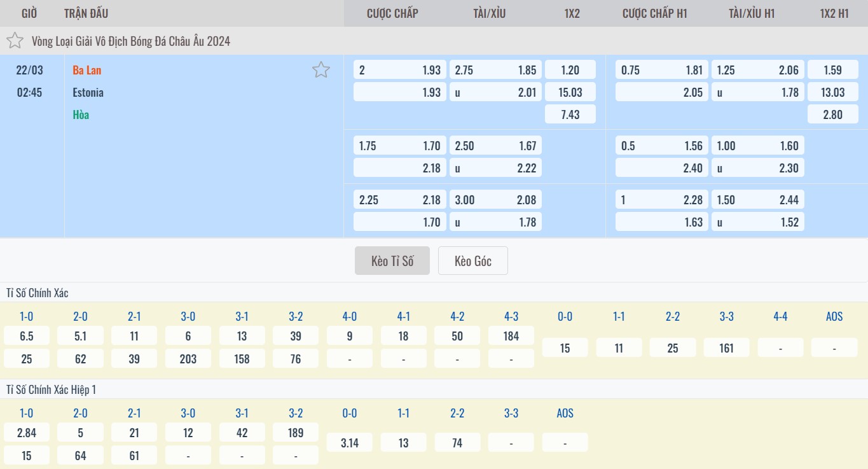Viewport: 868px width, 469px height.
Task: Star the Euro 2024 qualifiers league
Action: pos(15,41)
